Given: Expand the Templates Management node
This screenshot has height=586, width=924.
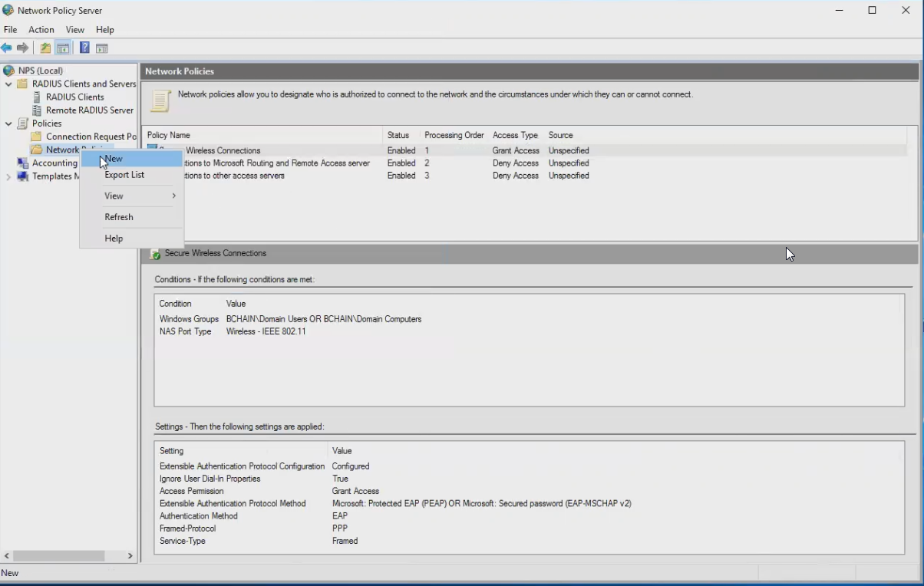Looking at the screenshot, I should tap(8, 176).
